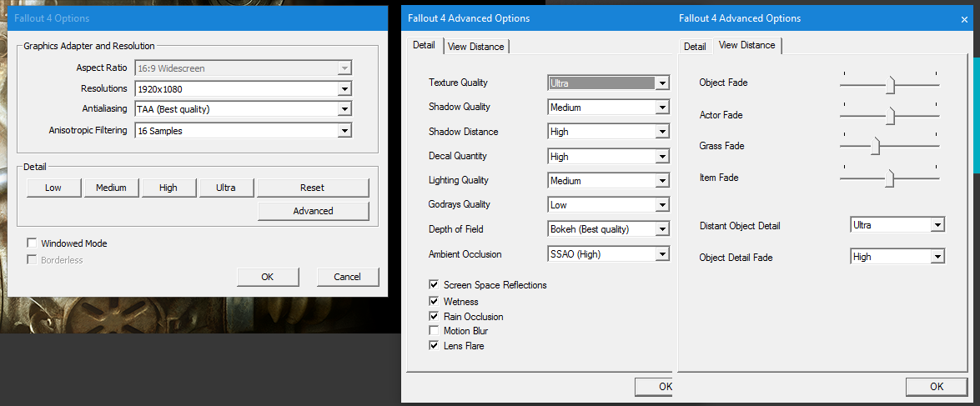Click the Graphics Adapter and Resolution heading
980x406 pixels.
(x=89, y=46)
